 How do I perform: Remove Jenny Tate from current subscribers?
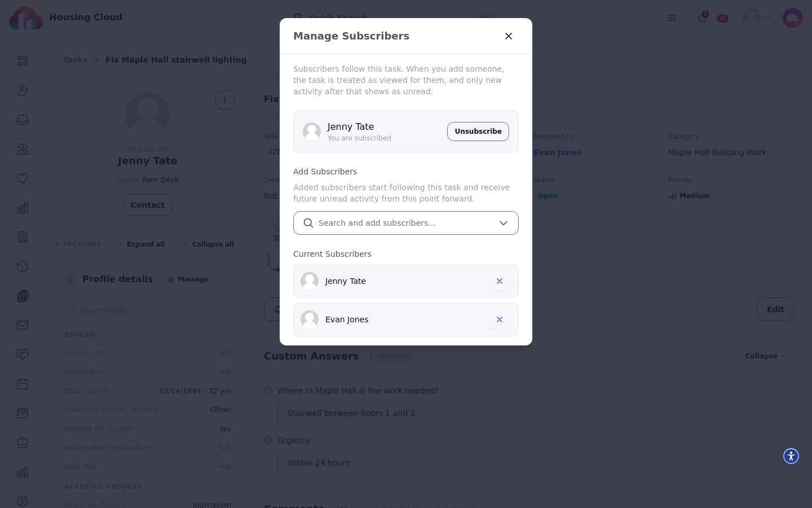500,281
